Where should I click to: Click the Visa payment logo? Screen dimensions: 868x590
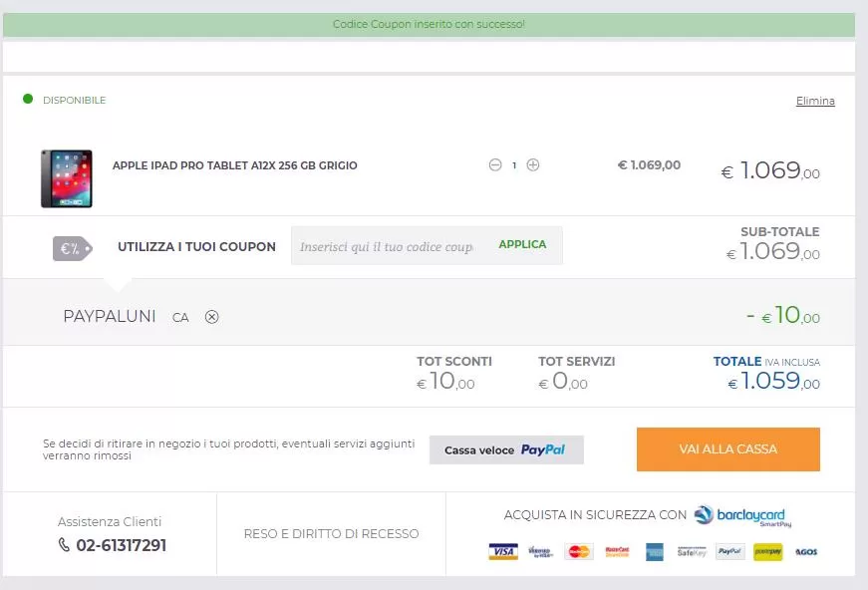[x=503, y=552]
